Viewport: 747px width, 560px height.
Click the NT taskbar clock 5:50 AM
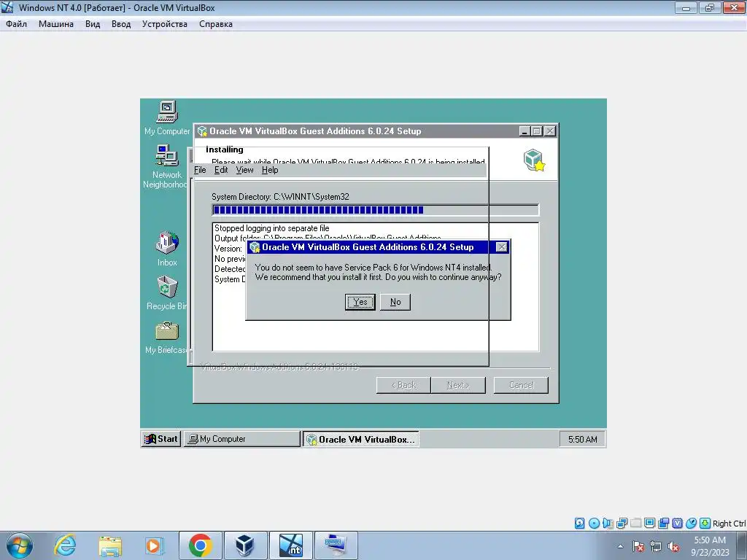click(x=582, y=439)
